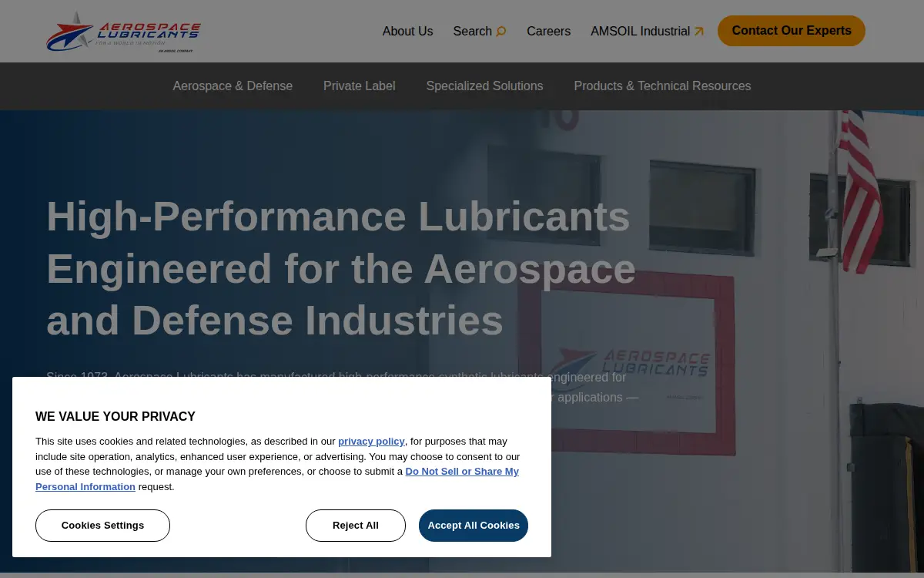Open the Specialized Solutions menu
Screen dimensions: 924x578
click(x=484, y=86)
